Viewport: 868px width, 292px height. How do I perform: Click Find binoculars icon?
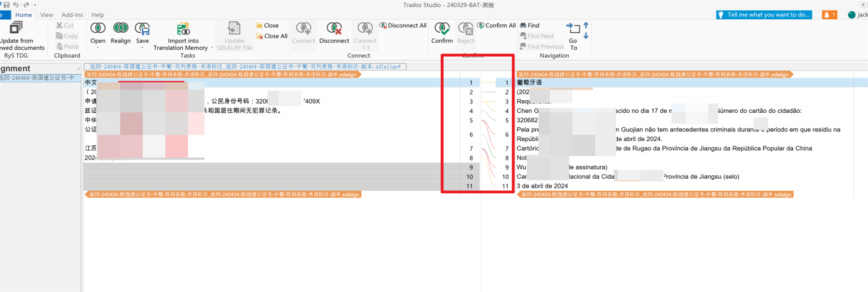click(x=523, y=26)
